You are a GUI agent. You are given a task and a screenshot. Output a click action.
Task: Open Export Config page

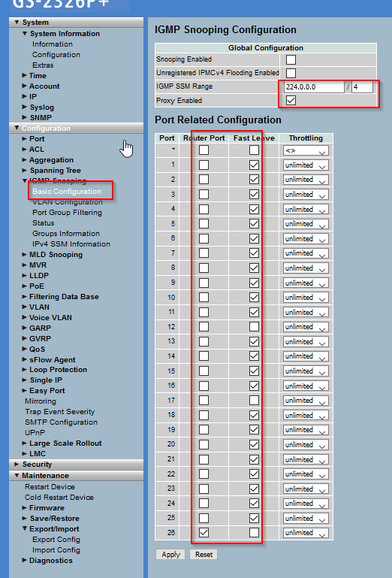tap(56, 540)
